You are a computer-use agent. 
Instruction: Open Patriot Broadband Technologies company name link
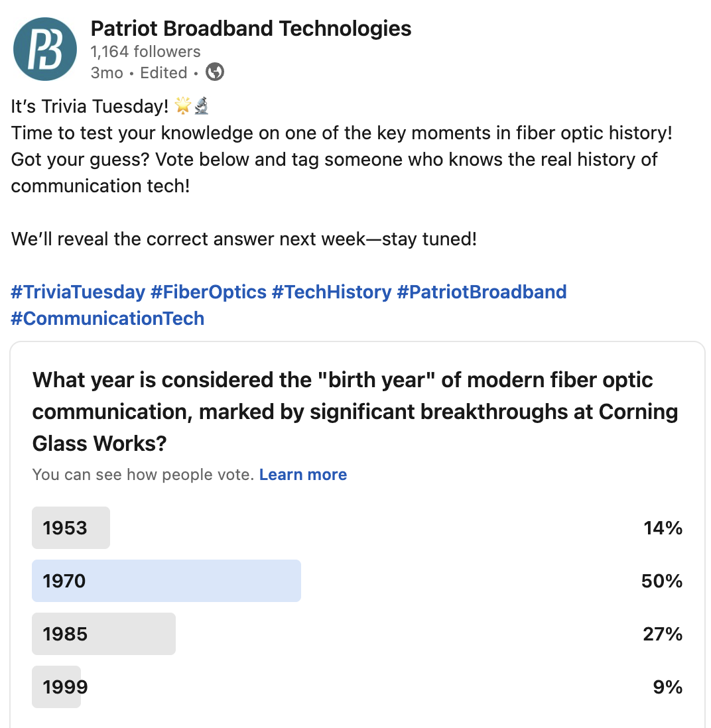[x=251, y=29]
